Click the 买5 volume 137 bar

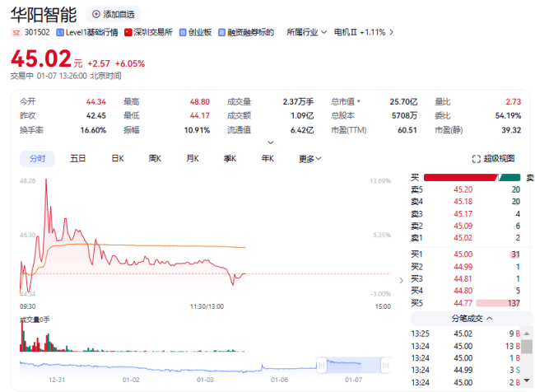pos(498,303)
